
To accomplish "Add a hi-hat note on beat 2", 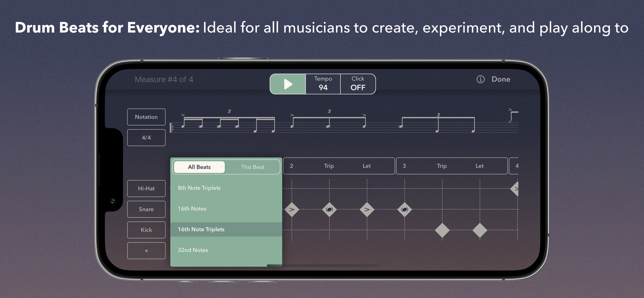I will click(x=292, y=189).
